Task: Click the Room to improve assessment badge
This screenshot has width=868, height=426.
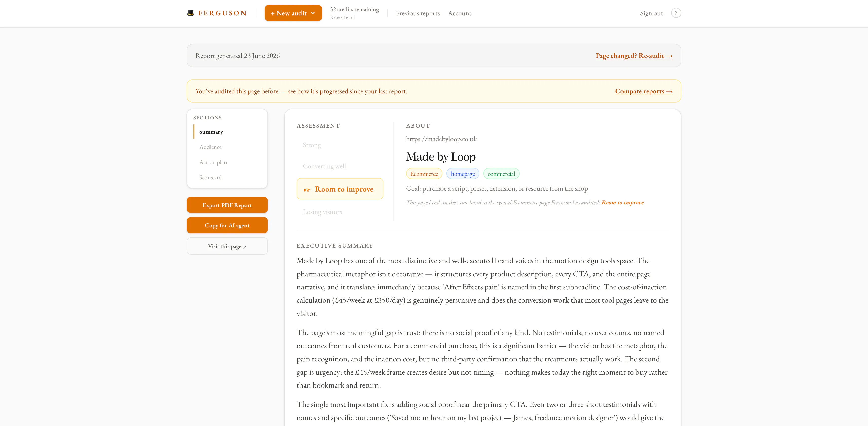Action: (x=340, y=189)
